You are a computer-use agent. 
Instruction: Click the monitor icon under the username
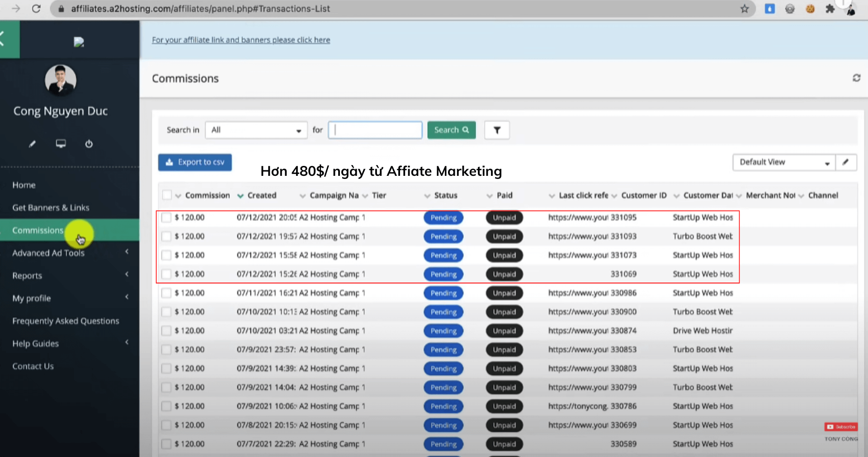pos(61,144)
